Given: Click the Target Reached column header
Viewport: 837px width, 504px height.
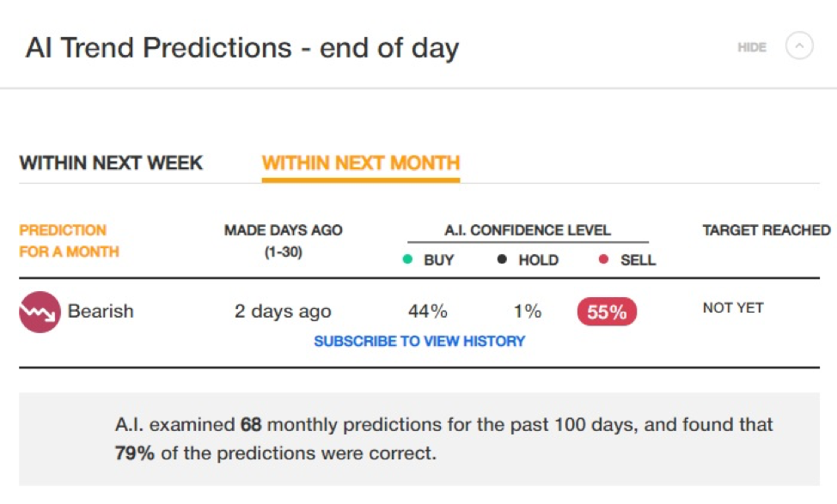Looking at the screenshot, I should coord(767,230).
